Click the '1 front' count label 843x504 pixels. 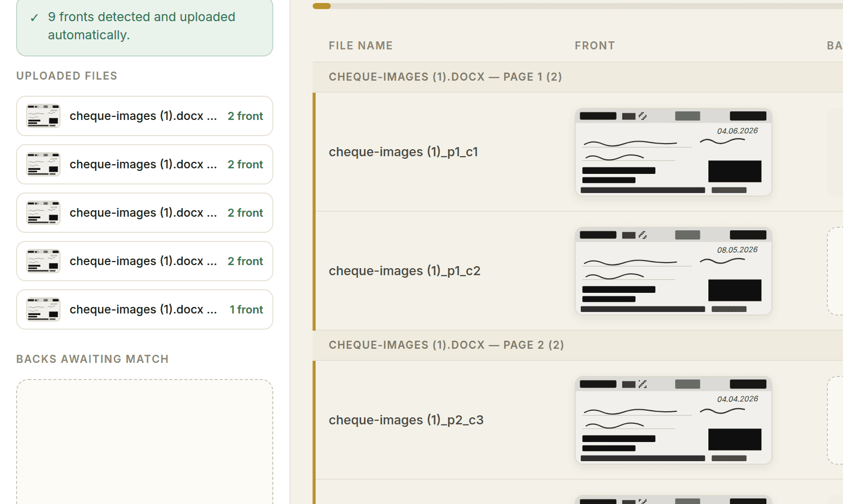click(x=246, y=309)
